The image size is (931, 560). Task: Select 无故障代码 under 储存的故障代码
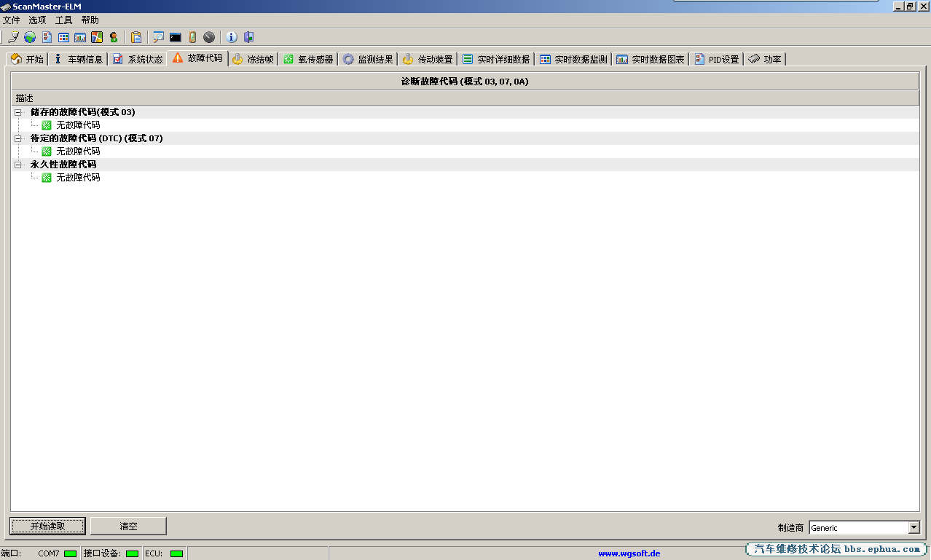(x=78, y=125)
